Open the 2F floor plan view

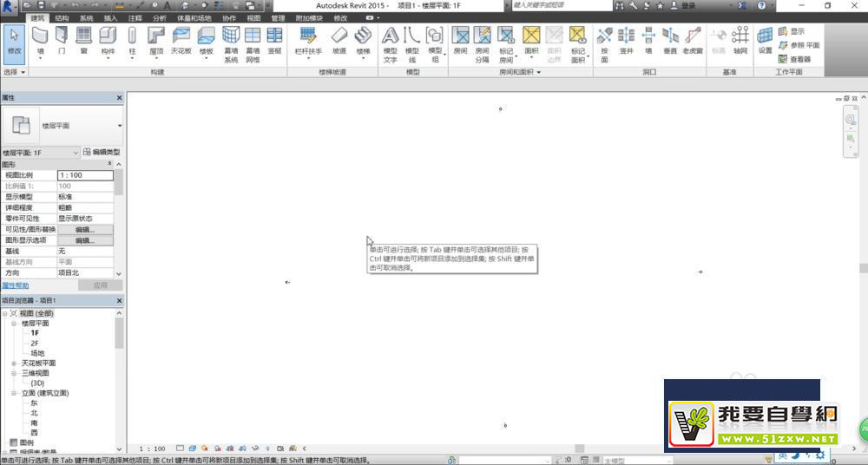point(35,344)
